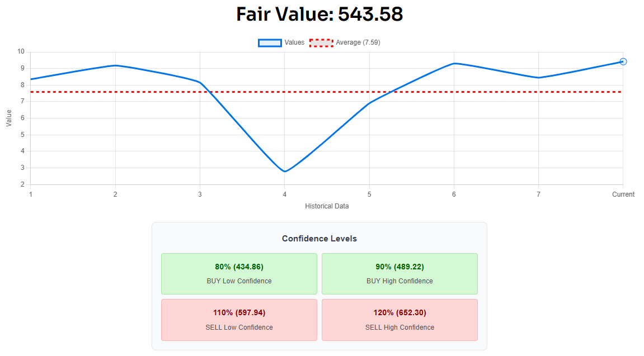Click the Fair Value: 543.58 heading
The height and width of the screenshot is (356, 644).
319,15
